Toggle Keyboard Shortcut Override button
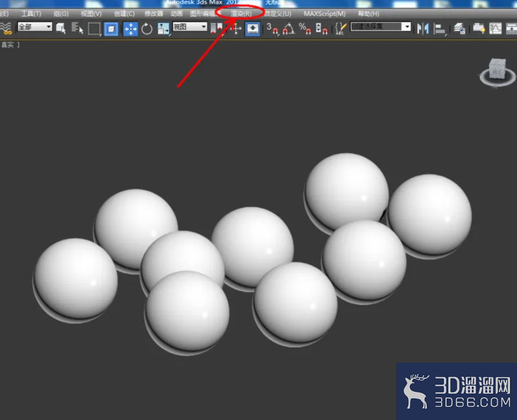517x420 pixels. coord(253,28)
